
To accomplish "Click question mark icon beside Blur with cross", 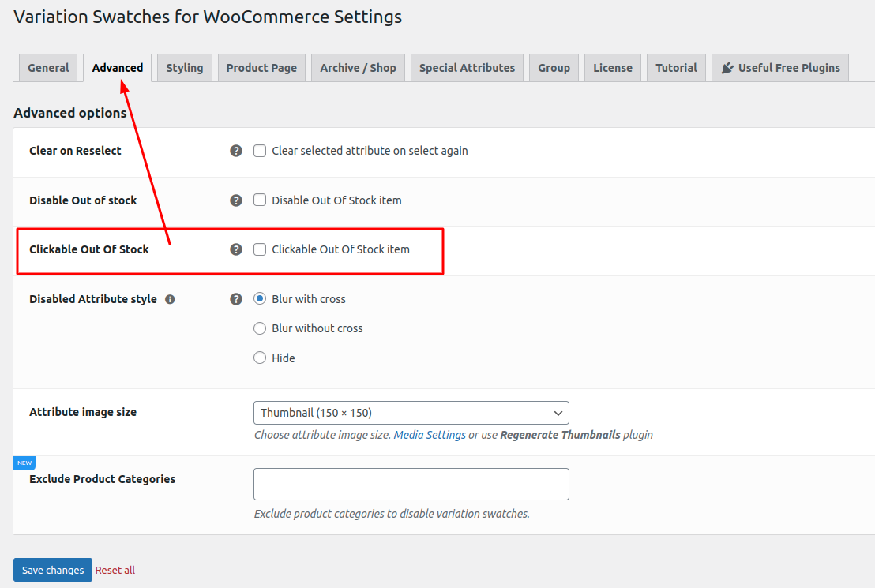I will pyautogui.click(x=236, y=299).
